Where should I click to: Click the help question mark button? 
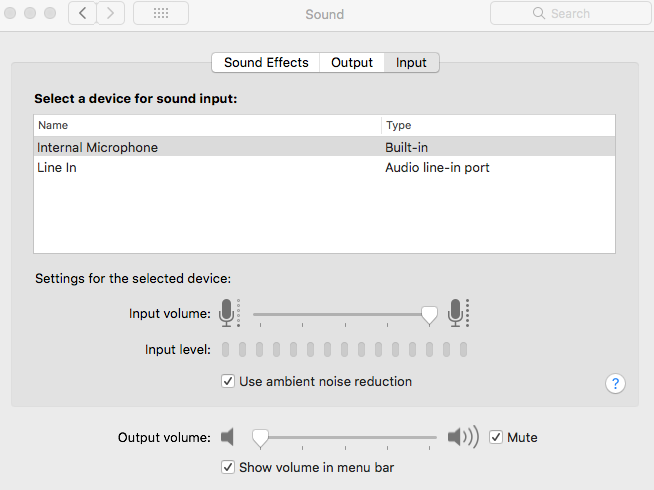[x=615, y=383]
